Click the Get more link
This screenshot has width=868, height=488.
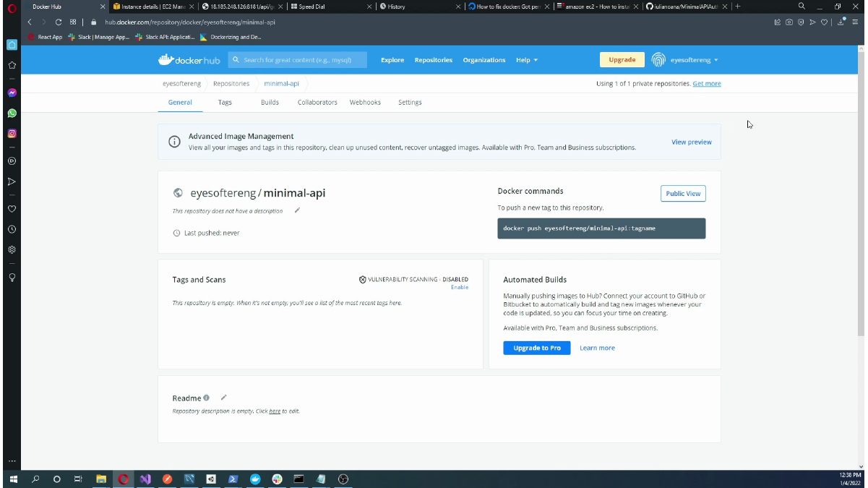point(707,84)
